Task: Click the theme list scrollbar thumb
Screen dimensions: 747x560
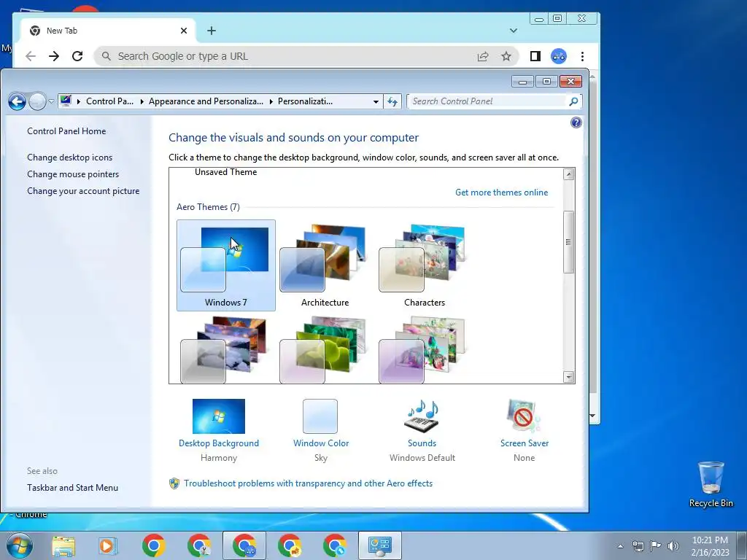Action: coord(568,242)
